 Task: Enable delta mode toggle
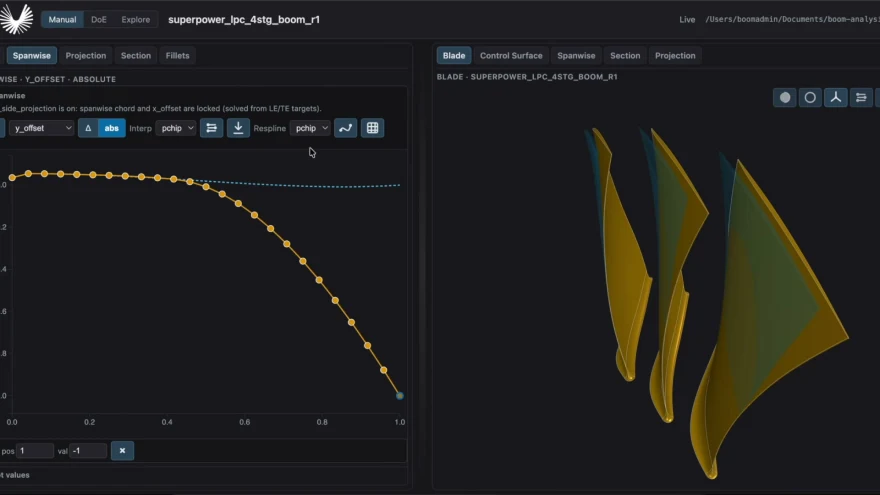click(x=88, y=128)
